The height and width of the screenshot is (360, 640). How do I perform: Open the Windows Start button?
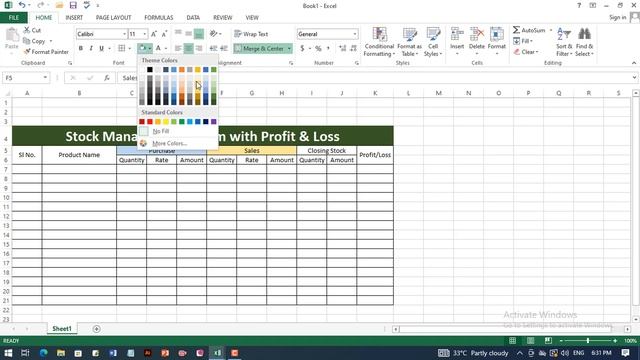[x=8, y=353]
